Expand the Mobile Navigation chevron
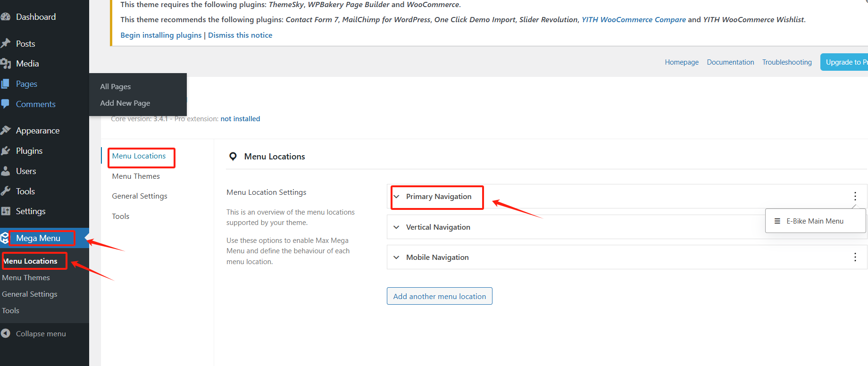 pyautogui.click(x=396, y=258)
